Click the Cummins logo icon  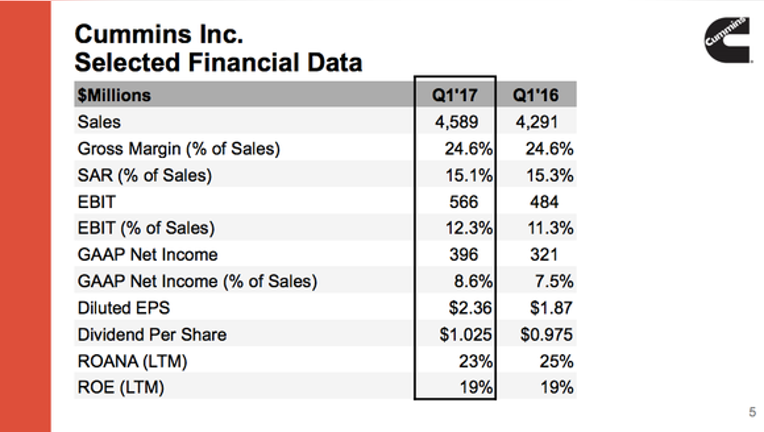coord(727,40)
